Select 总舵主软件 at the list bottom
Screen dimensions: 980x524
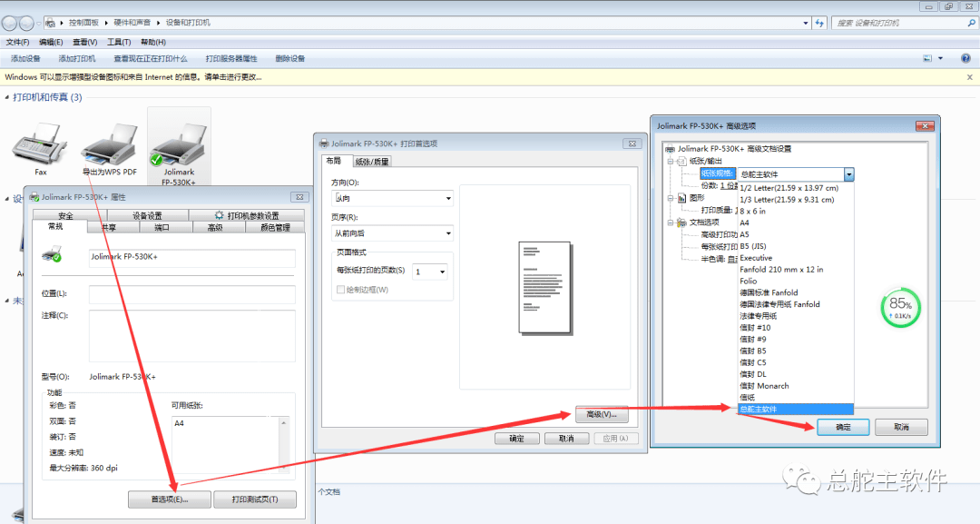coord(796,409)
